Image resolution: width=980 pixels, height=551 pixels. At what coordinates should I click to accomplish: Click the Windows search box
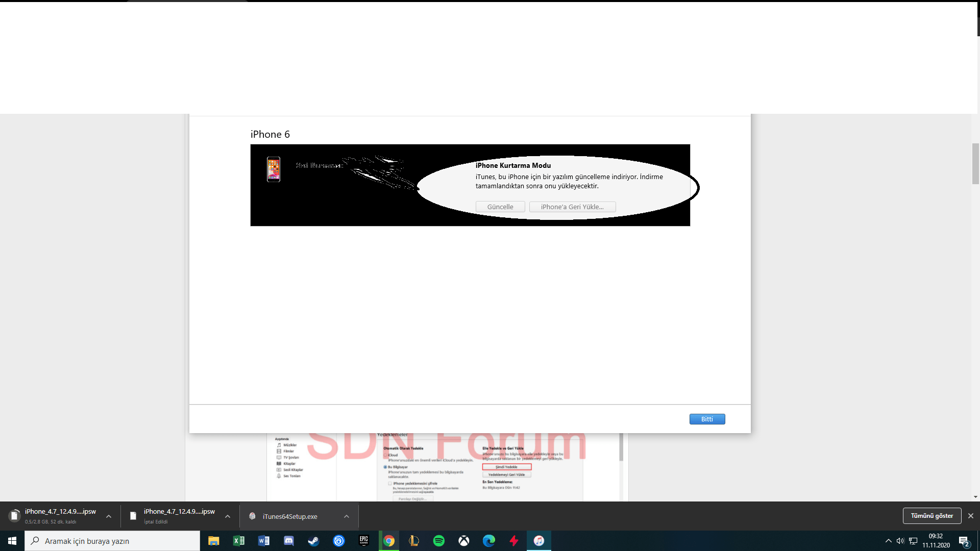[112, 541]
